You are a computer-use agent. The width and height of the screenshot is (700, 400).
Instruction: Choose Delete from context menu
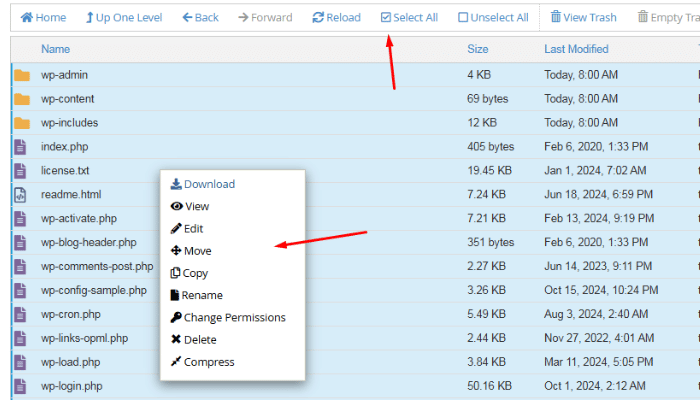[x=193, y=340]
